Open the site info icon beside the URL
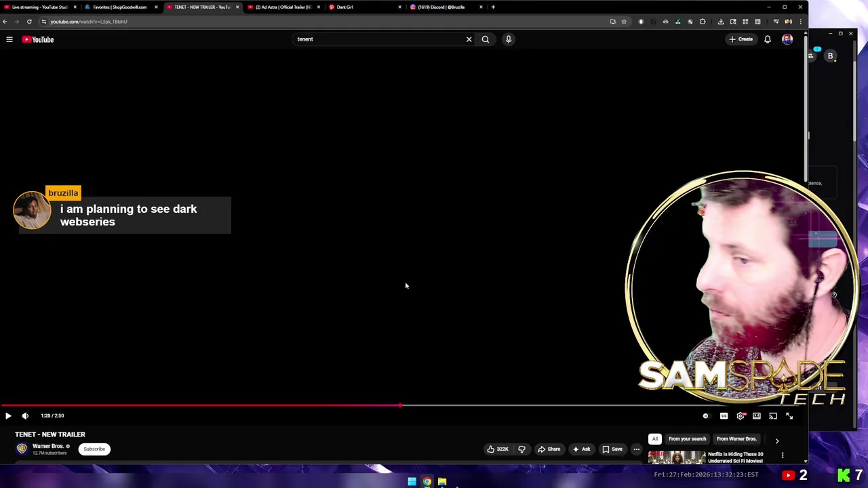868x488 pixels. tap(43, 22)
